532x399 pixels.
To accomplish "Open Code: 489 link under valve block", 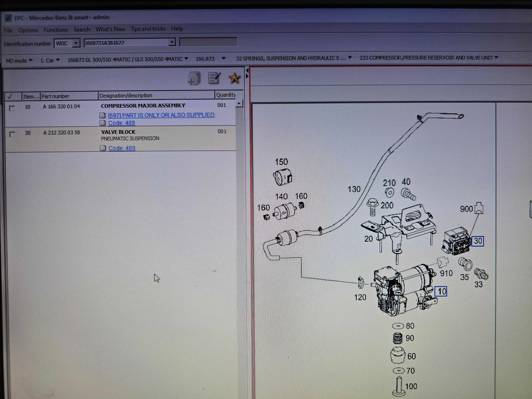I will 122,148.
